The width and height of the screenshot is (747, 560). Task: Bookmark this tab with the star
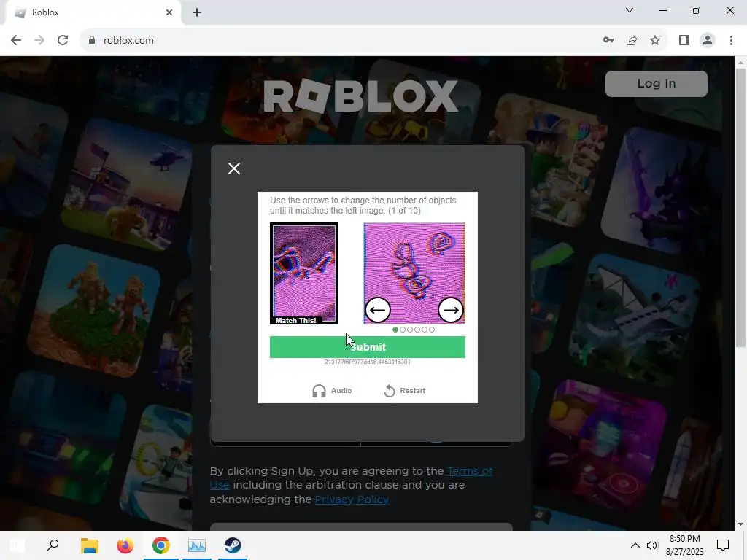coord(655,41)
